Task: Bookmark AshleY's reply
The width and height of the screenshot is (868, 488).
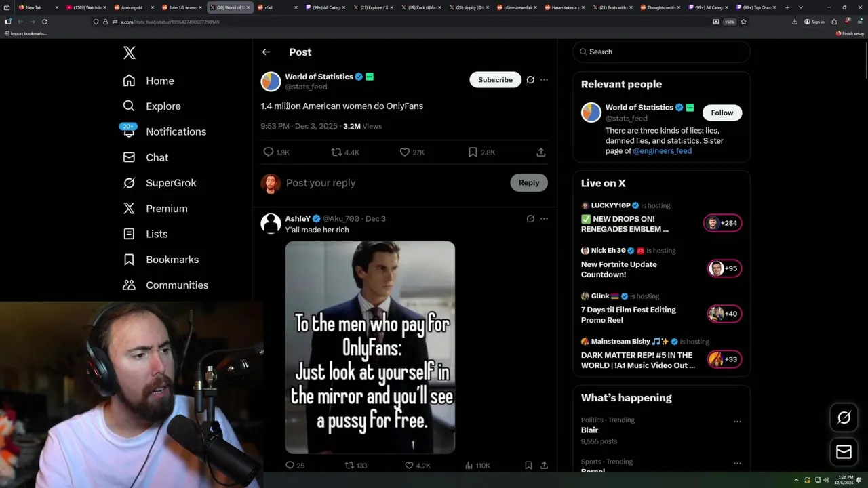Action: pos(528,466)
